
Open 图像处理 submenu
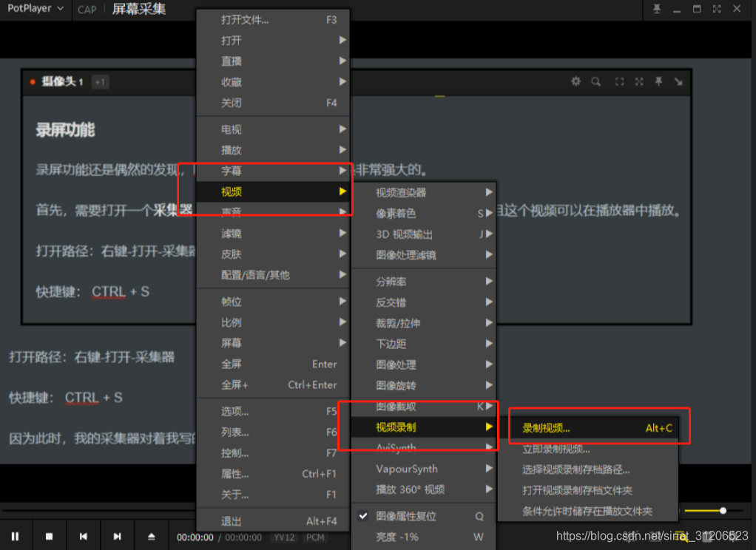pos(424,365)
